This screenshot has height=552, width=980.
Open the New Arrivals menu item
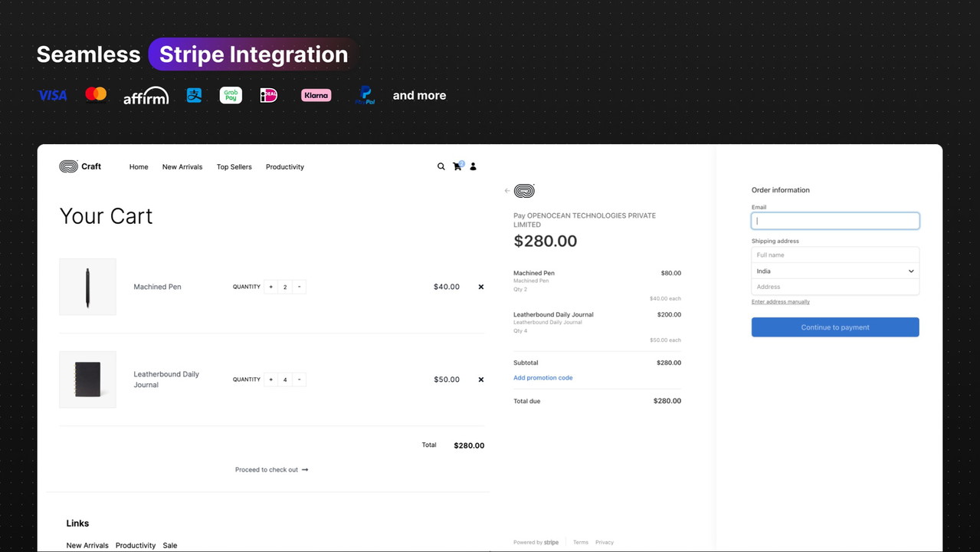point(182,167)
